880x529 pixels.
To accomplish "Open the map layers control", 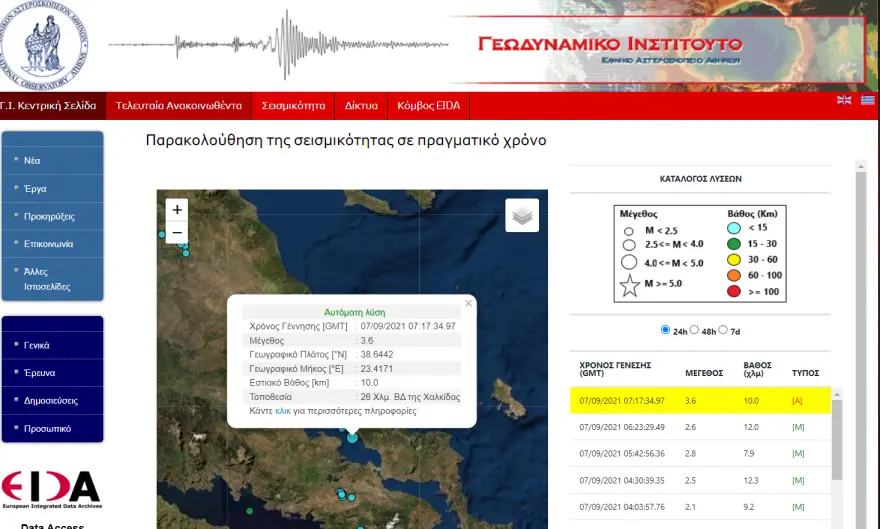I will 522,215.
